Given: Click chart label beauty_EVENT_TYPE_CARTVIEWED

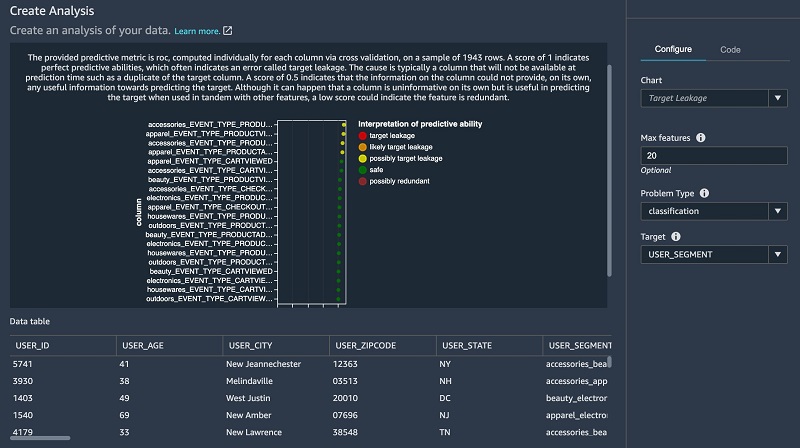Looking at the screenshot, I should (x=211, y=271).
